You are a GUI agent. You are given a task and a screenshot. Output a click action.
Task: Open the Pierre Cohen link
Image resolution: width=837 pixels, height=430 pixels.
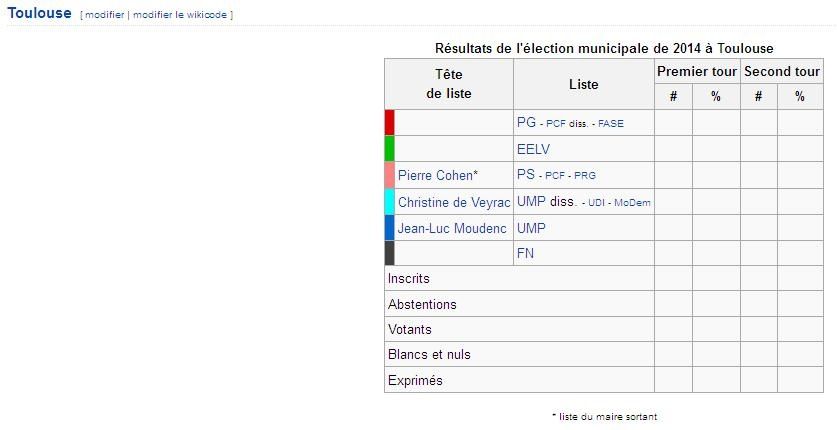435,176
